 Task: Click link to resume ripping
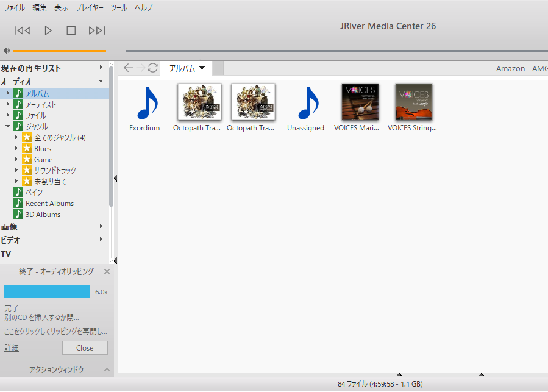[x=55, y=331]
